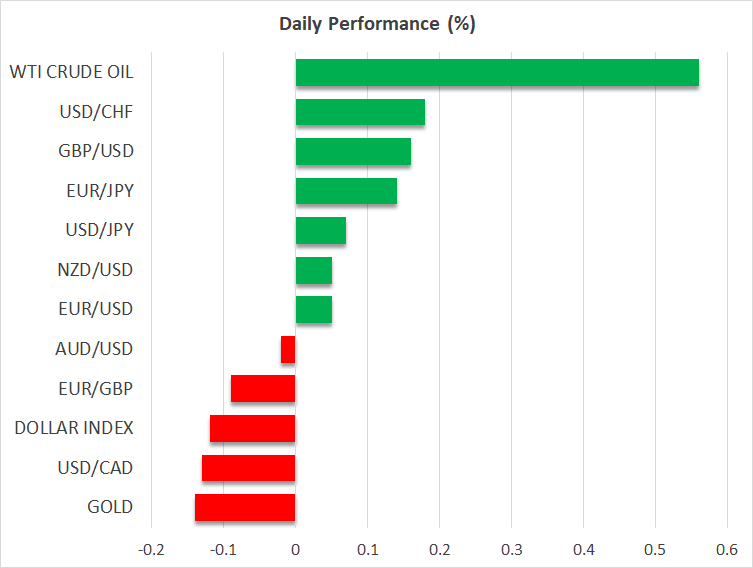Viewport: 753px width, 568px height.
Task: Select the EUR/JPY green bar
Action: 346,191
